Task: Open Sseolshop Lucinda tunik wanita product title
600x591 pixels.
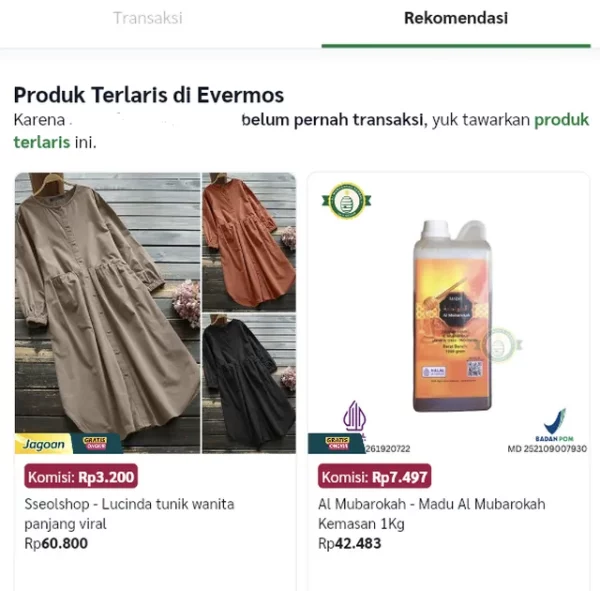Action: tap(129, 514)
